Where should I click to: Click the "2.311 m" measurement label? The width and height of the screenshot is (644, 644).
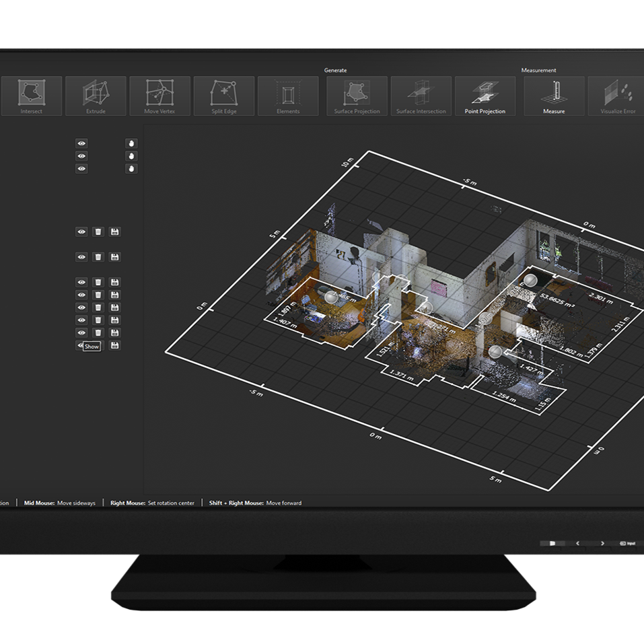click(x=620, y=324)
